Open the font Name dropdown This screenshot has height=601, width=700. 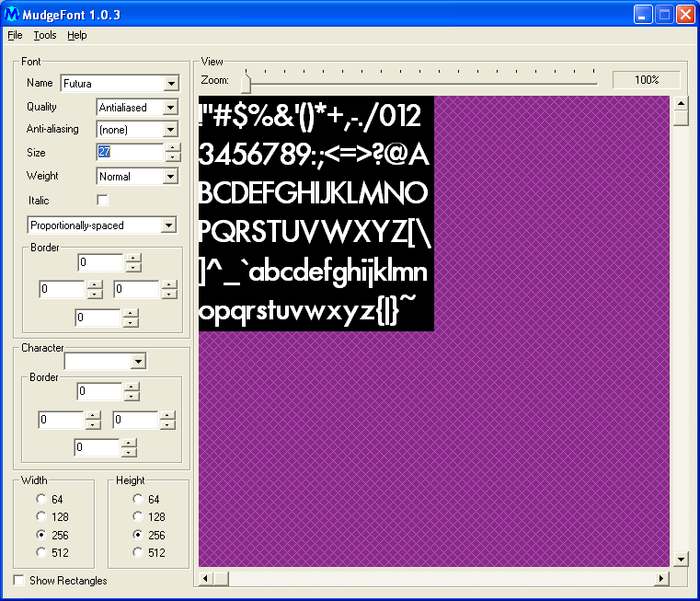170,84
